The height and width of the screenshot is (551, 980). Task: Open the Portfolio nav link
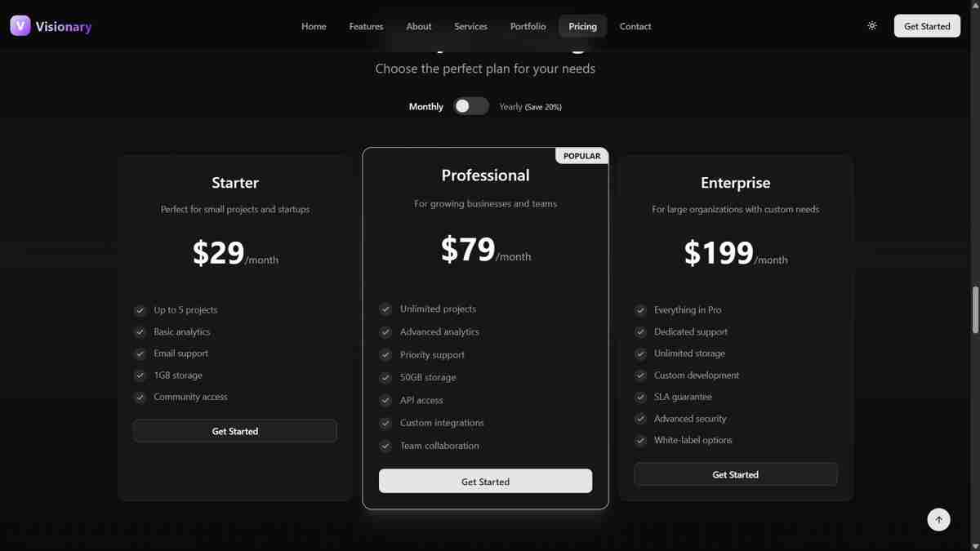point(528,26)
